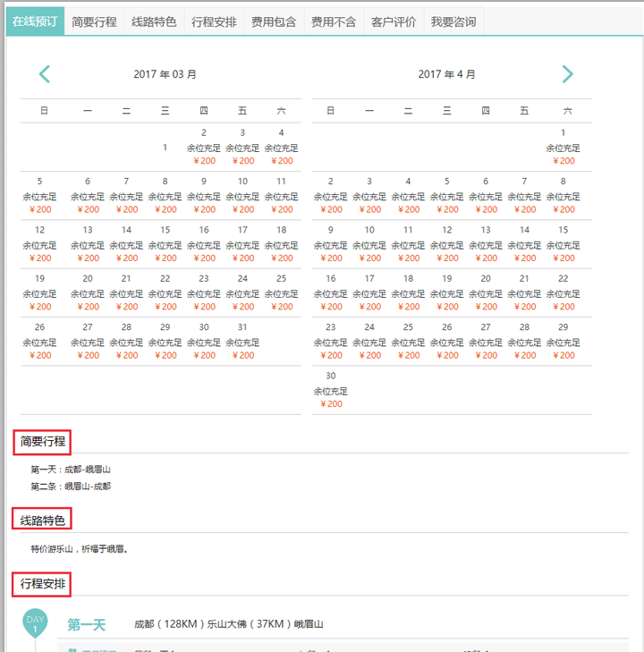Screen dimensions: 644x652
Task: Select April 1 in the calendar
Action: pos(563,147)
